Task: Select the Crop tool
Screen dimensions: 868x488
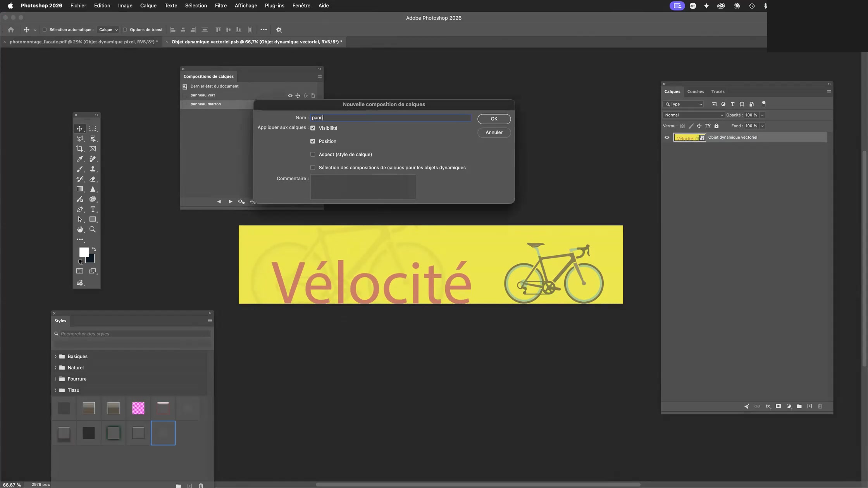Action: tap(79, 149)
